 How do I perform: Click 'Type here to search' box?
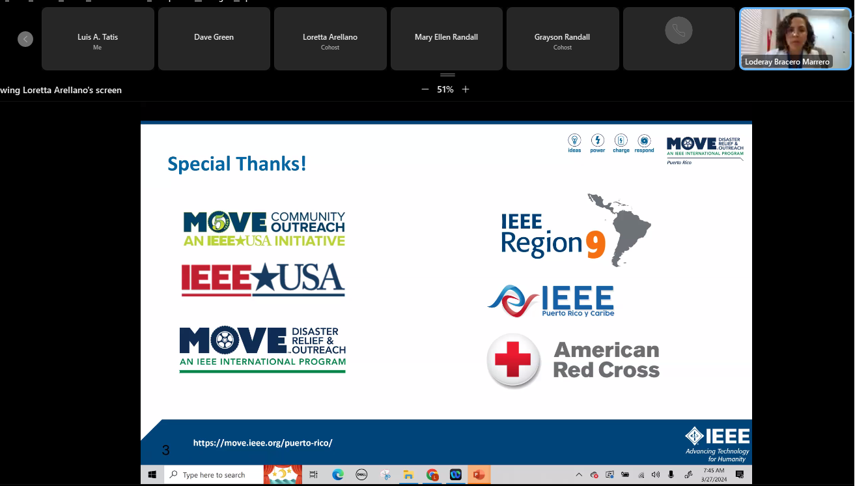coord(214,475)
